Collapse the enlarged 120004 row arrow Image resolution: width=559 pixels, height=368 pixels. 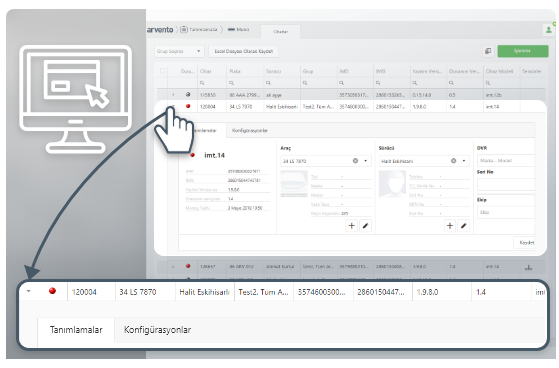[x=29, y=291]
